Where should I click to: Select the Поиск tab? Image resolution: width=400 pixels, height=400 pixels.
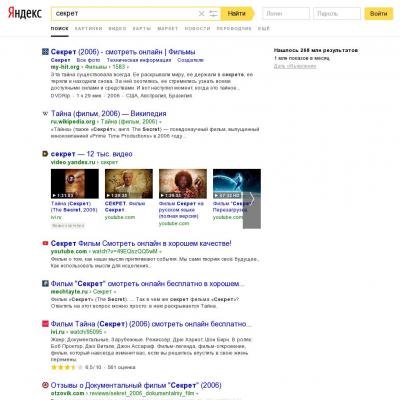coord(60,29)
